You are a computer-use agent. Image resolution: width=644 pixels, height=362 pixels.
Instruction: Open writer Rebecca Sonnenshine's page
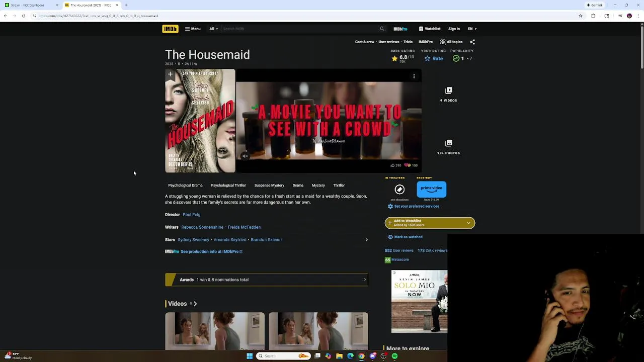click(202, 227)
